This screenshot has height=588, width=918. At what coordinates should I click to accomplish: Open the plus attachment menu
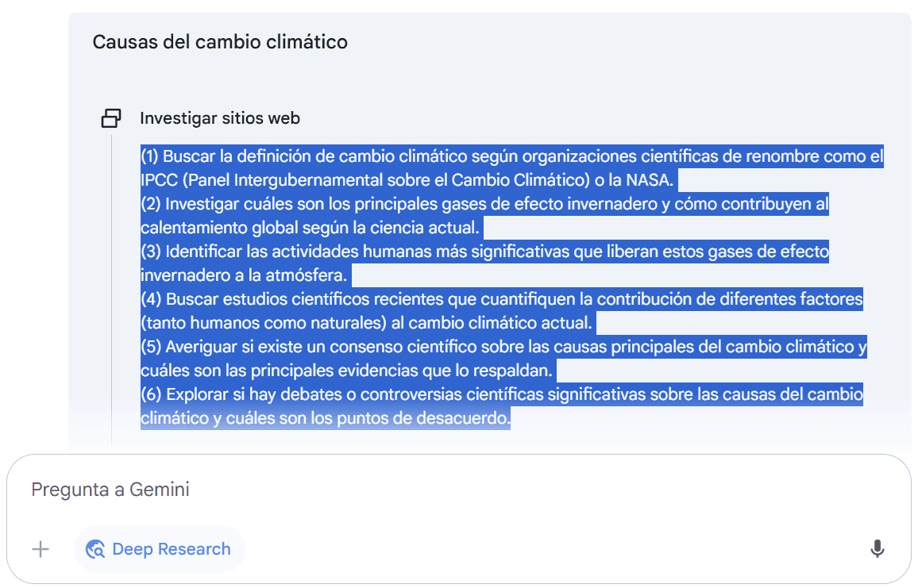tap(40, 549)
